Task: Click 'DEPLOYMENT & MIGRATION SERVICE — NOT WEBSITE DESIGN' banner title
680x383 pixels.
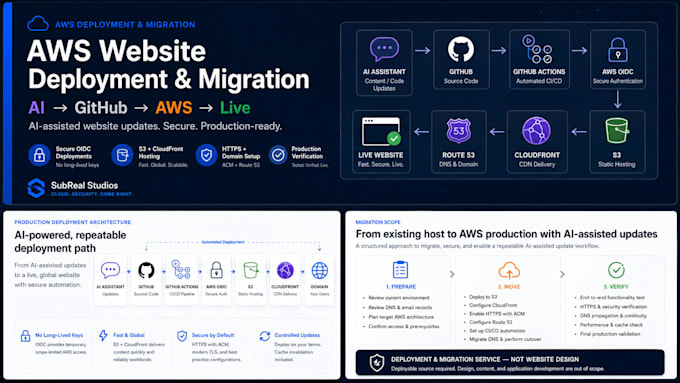Action: [485, 359]
